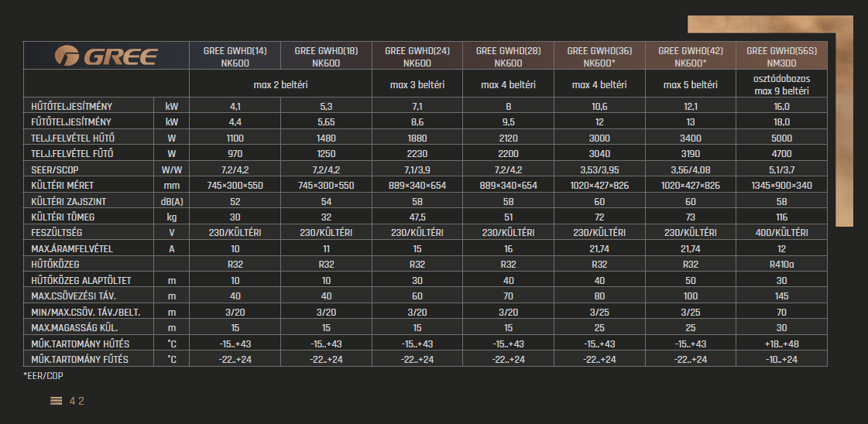The width and height of the screenshot is (868, 424).
Task: Select the GREE GWHD(18) NK600 column header
Action: [x=326, y=56]
